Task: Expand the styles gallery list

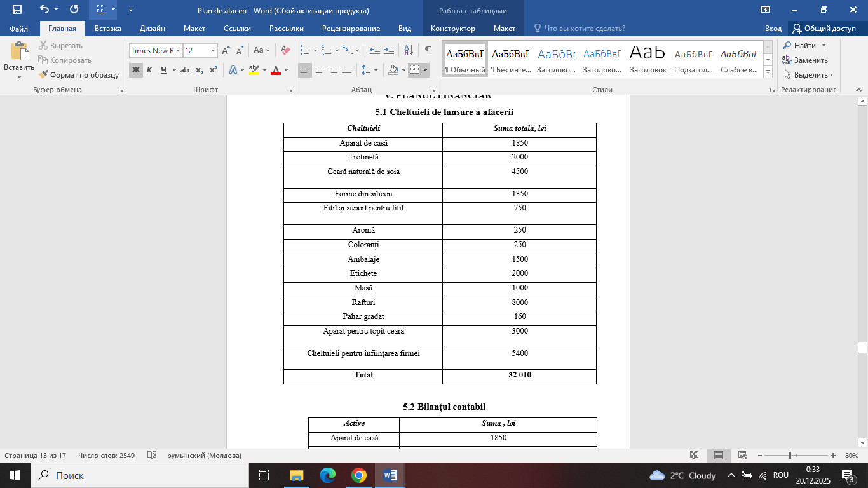Action: click(x=768, y=72)
